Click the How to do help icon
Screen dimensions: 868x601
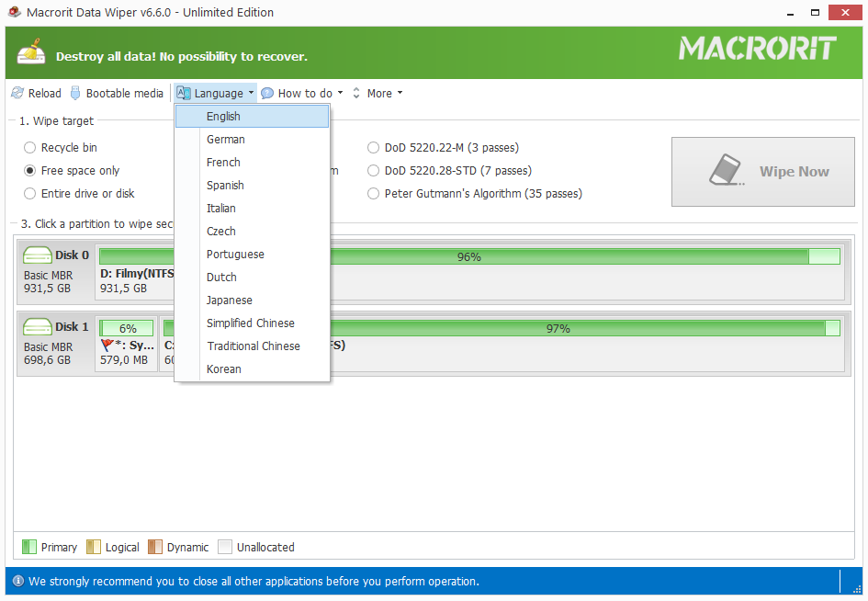pos(267,93)
